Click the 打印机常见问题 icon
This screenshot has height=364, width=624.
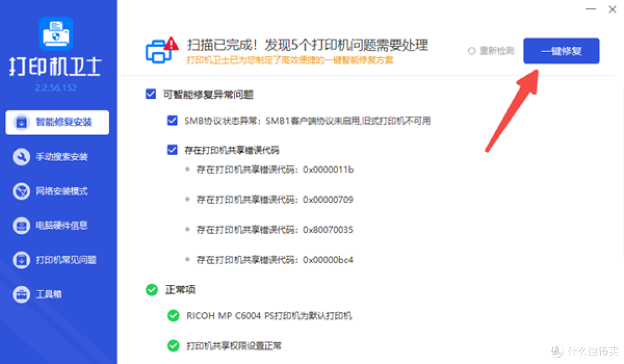[21, 260]
